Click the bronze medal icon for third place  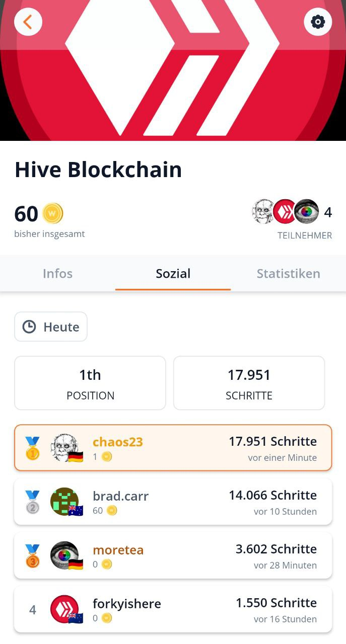tap(32, 555)
